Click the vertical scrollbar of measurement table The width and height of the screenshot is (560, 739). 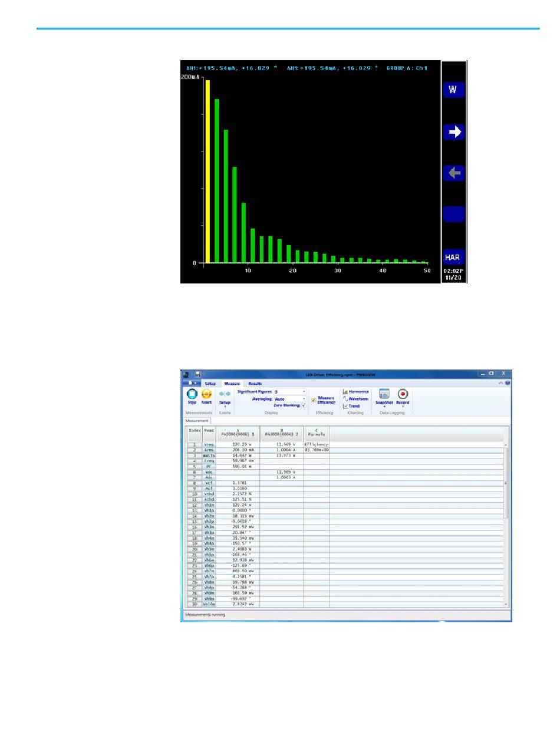click(x=506, y=483)
